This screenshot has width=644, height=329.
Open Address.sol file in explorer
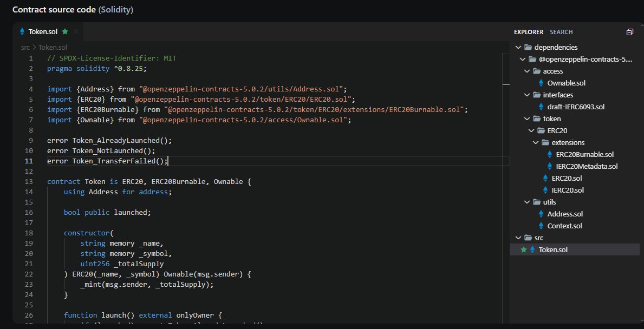[x=565, y=214]
